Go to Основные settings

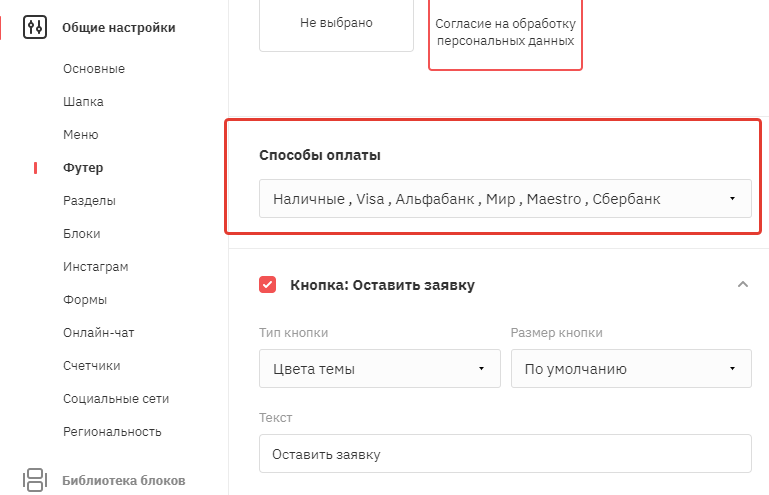(94, 69)
